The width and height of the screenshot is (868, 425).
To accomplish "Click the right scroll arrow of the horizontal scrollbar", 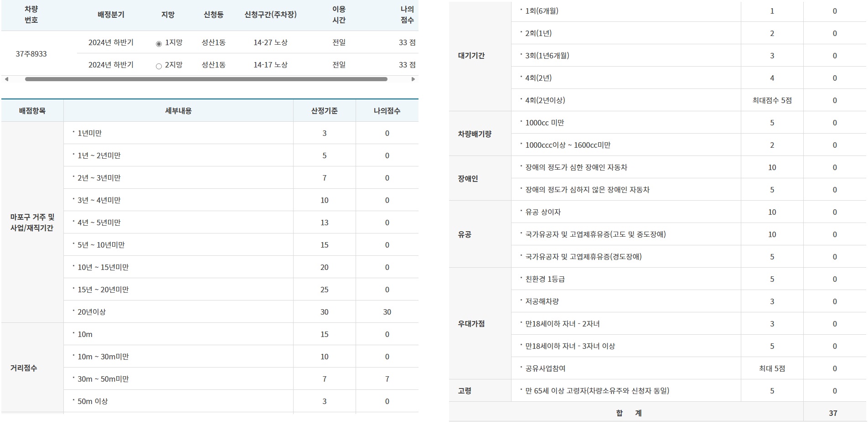I will pyautogui.click(x=413, y=79).
